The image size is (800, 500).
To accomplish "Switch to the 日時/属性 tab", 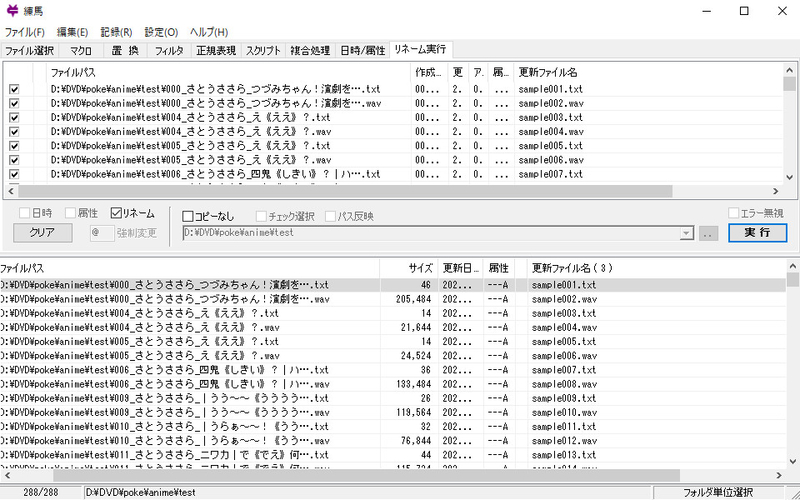I will tap(362, 51).
